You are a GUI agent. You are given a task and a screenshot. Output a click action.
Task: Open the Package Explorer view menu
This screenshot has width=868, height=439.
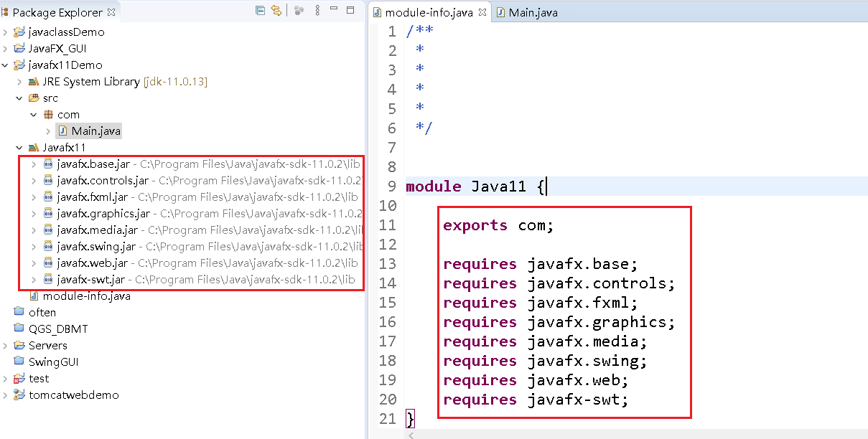click(317, 10)
